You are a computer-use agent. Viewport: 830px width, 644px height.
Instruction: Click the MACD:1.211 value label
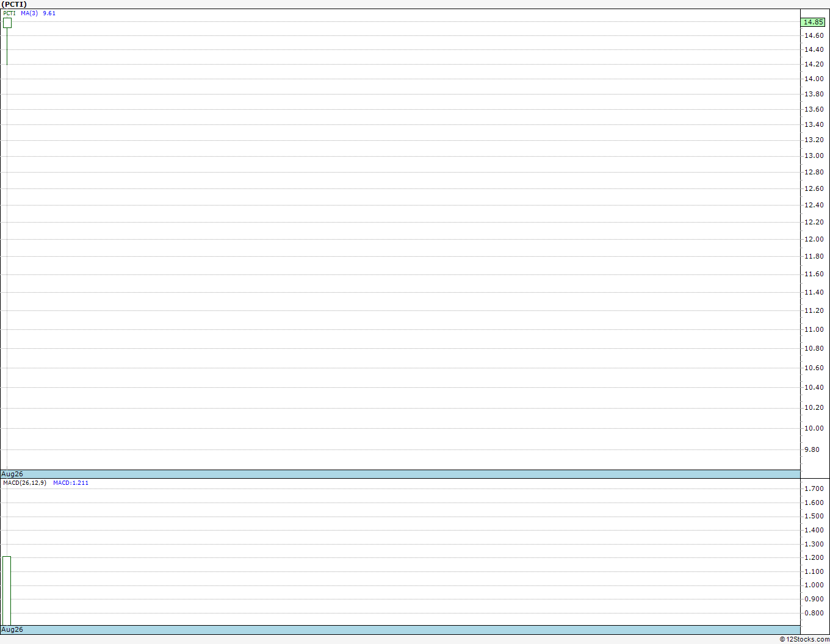pyautogui.click(x=71, y=482)
